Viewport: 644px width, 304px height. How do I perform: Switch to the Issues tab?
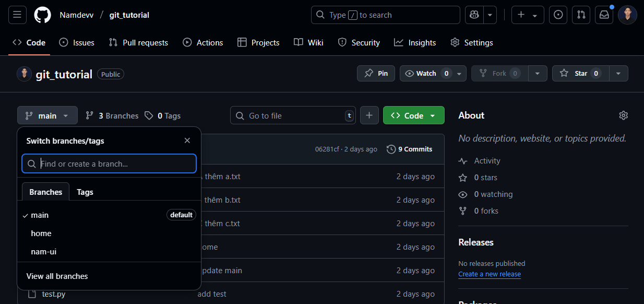(77, 42)
